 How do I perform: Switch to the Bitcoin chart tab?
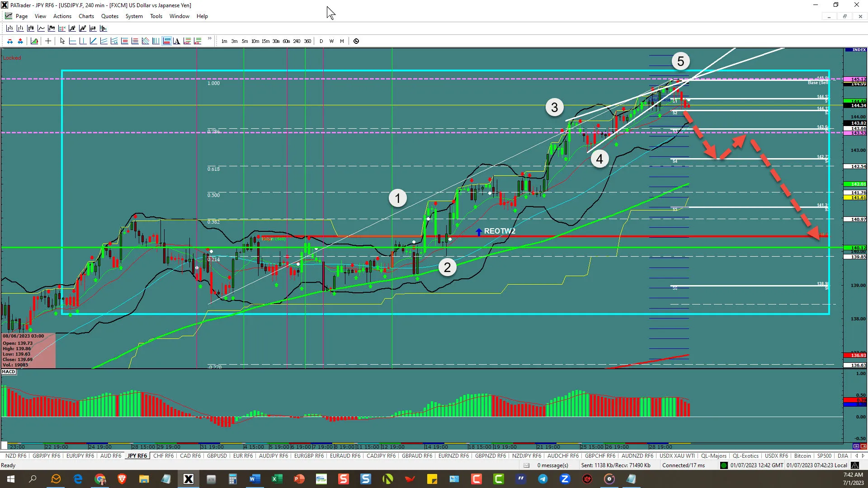[802, 456]
